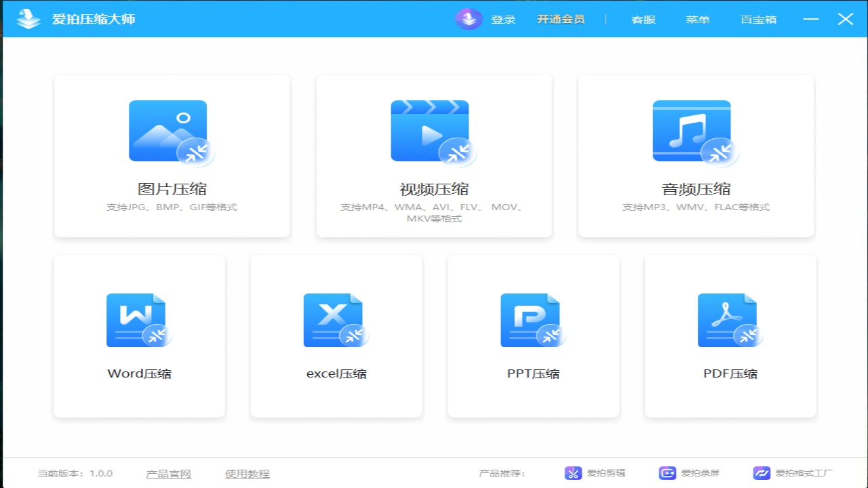Open the 视频压缩 video compression icon
Image resolution: width=868 pixels, height=488 pixels.
(x=433, y=133)
